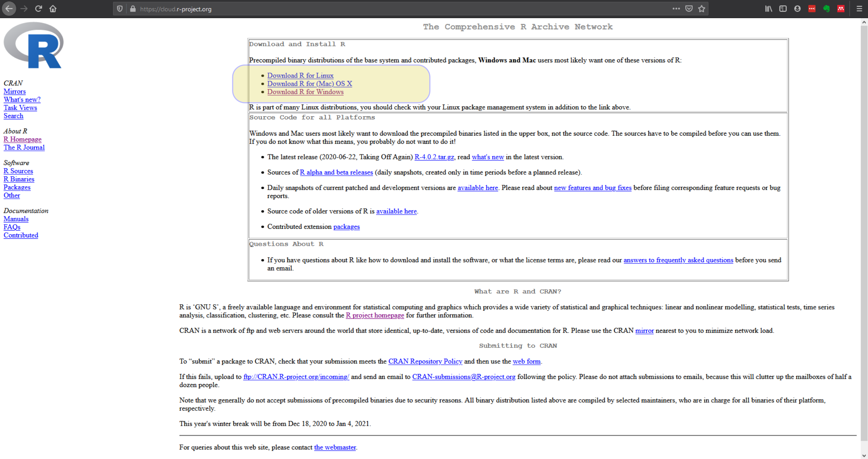The image size is (868, 459).
Task: Click the red M extension icon
Action: pos(841,8)
